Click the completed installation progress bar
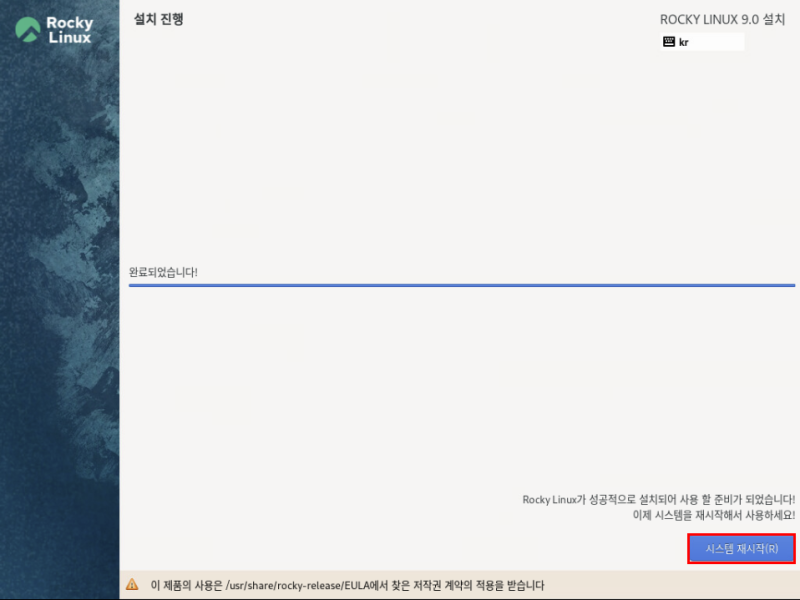The height and width of the screenshot is (600, 800). point(462,285)
